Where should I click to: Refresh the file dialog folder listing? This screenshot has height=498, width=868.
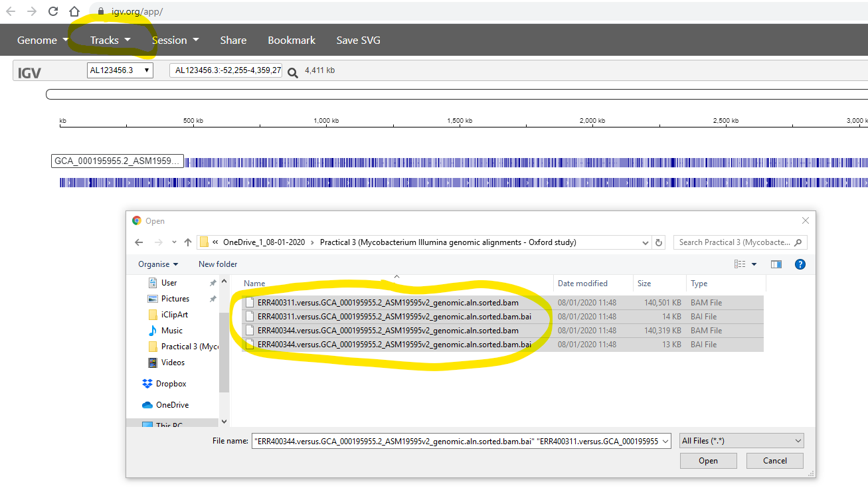click(x=659, y=242)
